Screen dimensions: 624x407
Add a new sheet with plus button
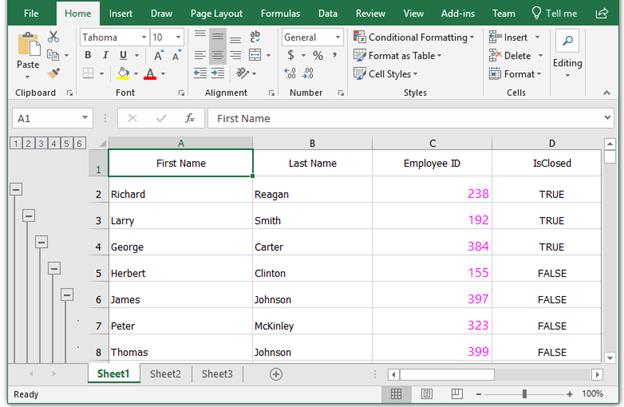pos(276,374)
